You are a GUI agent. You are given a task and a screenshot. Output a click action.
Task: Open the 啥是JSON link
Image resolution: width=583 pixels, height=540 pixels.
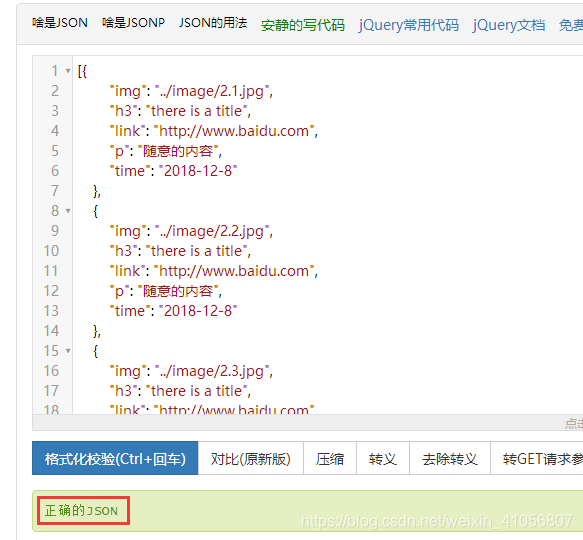coord(60,23)
